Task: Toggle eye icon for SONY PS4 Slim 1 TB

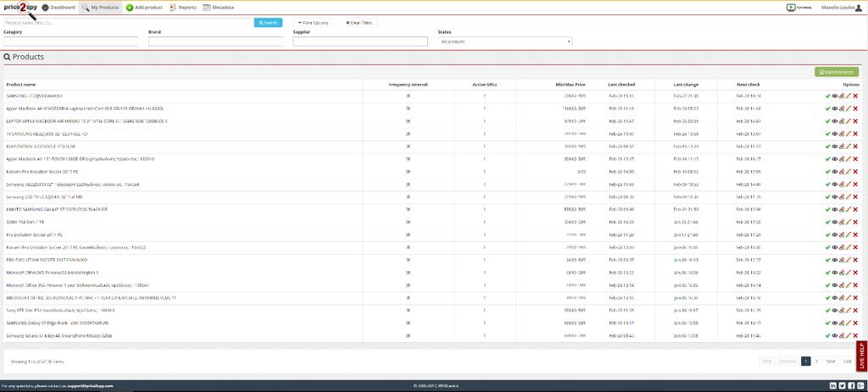Action: point(835,223)
